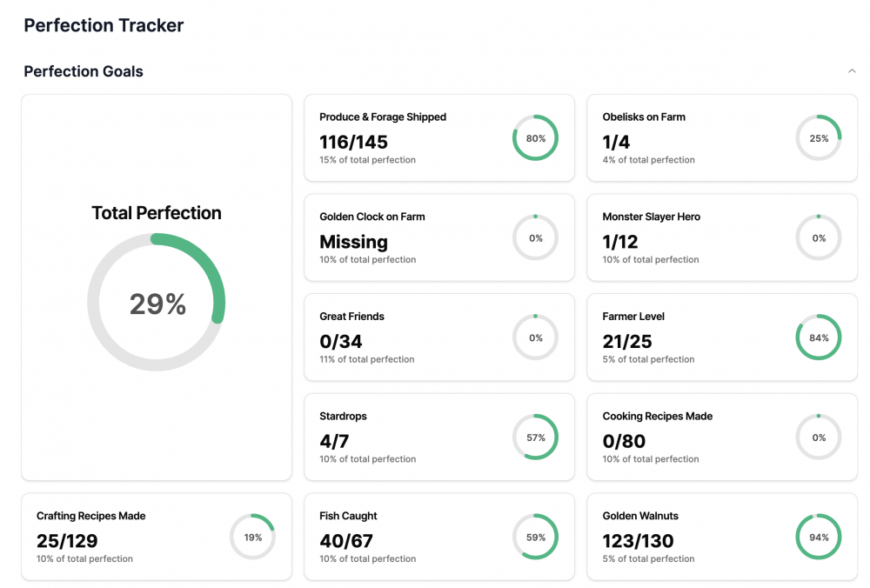
Task: Click the Cooking Recipes 0% progress ring
Action: [x=819, y=438]
